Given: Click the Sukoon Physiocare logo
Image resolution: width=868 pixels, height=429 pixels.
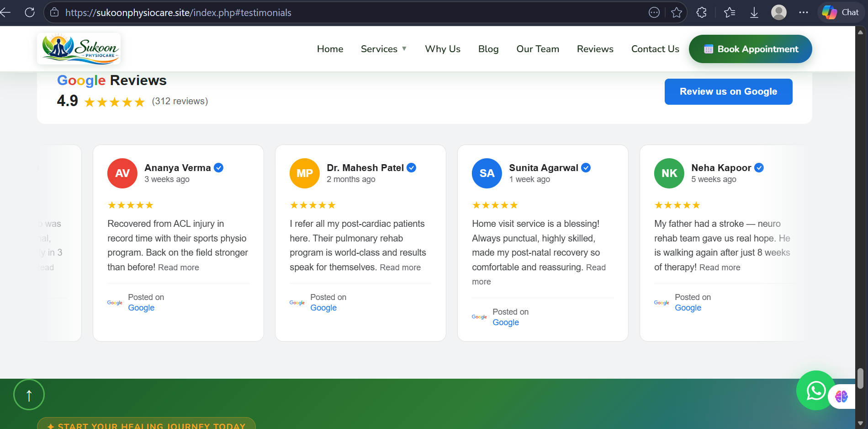Looking at the screenshot, I should (x=79, y=48).
